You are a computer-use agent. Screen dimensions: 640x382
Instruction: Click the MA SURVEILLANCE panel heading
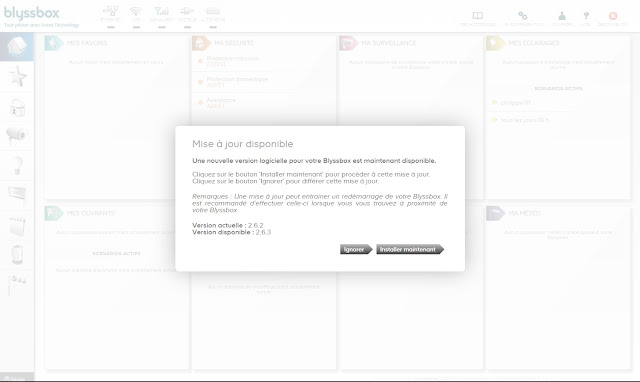click(389, 43)
